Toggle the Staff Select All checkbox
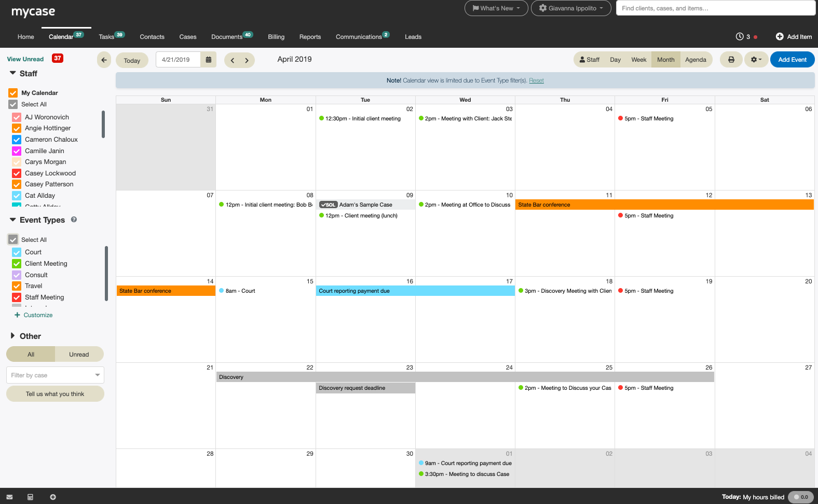Screen dimensions: 818x504 pos(13,104)
